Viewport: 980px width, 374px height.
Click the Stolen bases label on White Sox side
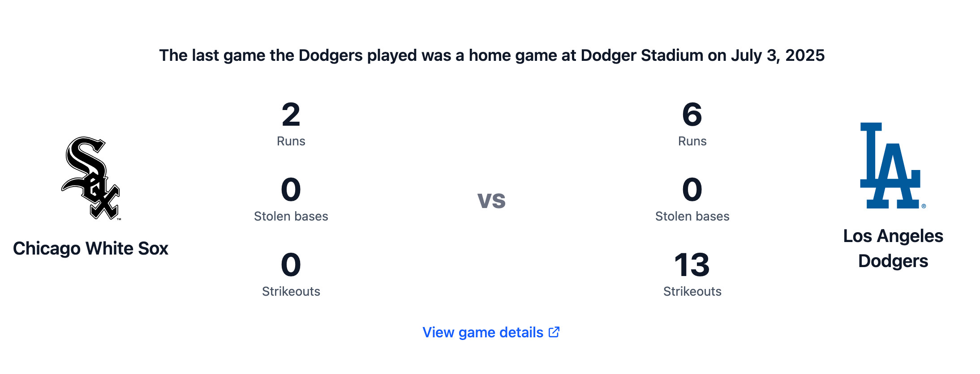291,217
